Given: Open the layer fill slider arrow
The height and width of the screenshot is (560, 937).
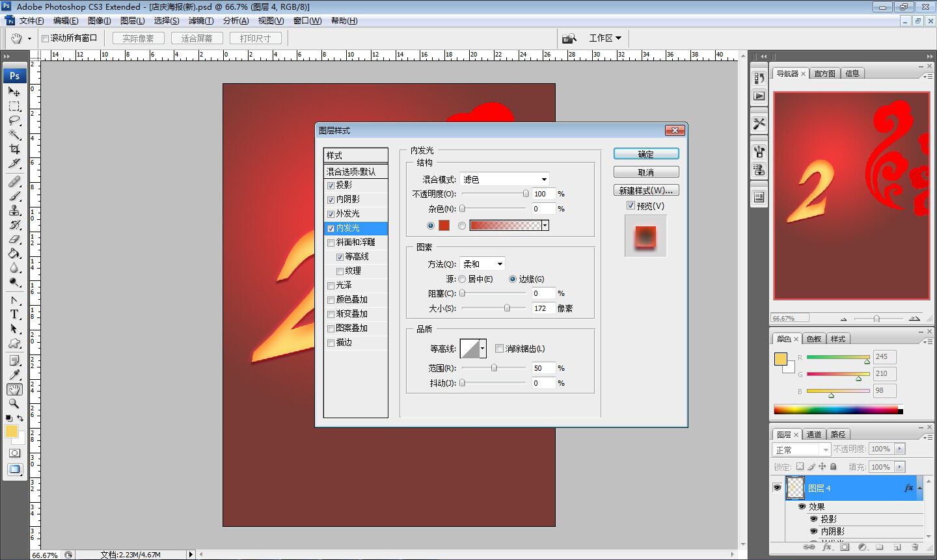Looking at the screenshot, I should pos(900,467).
